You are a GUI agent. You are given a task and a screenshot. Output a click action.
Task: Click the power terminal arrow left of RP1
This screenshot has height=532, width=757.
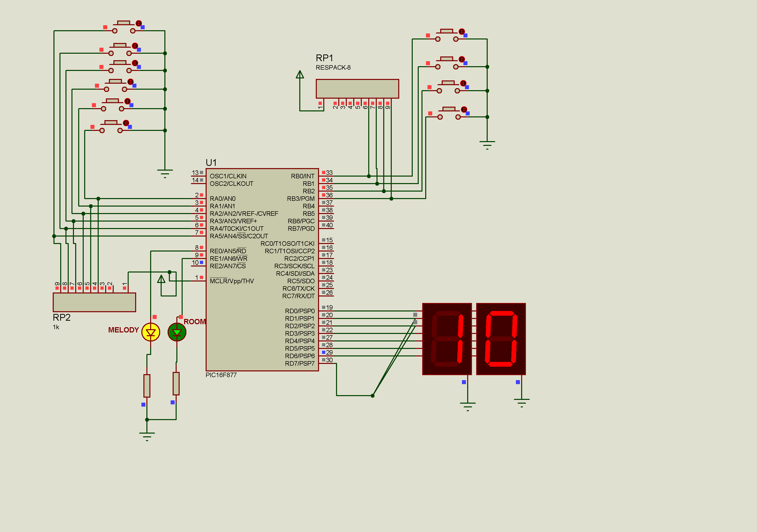click(x=300, y=75)
